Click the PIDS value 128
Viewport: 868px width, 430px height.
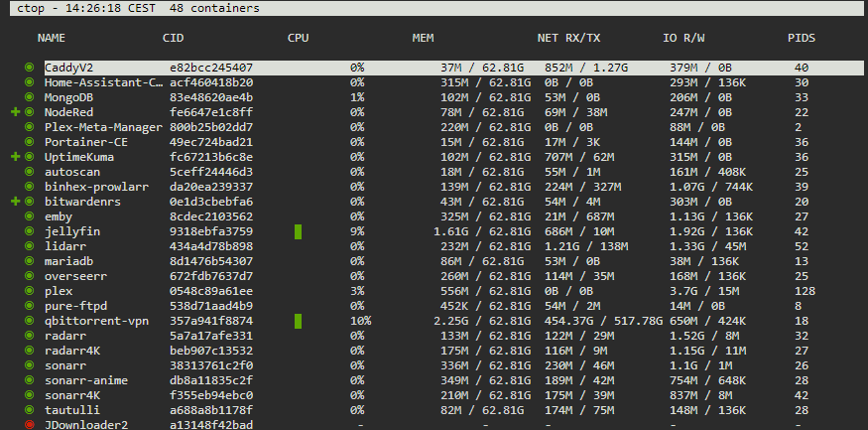[x=805, y=291]
